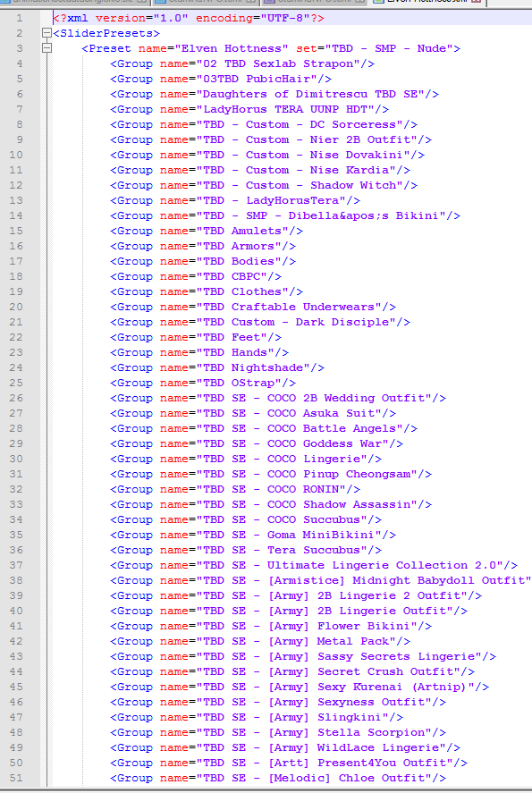Click the "COCO Pinup Cheongsam" line
This screenshot has width=532, height=793.
click(x=271, y=473)
